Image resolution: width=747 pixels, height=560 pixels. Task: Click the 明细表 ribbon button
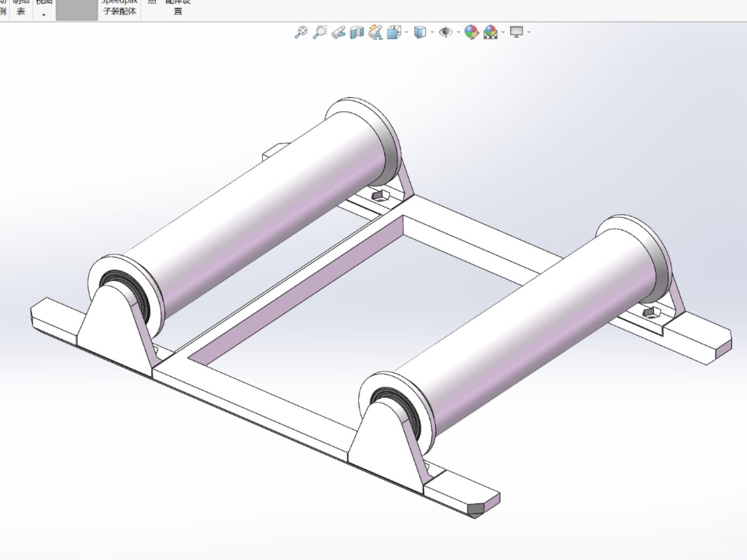(21, 8)
